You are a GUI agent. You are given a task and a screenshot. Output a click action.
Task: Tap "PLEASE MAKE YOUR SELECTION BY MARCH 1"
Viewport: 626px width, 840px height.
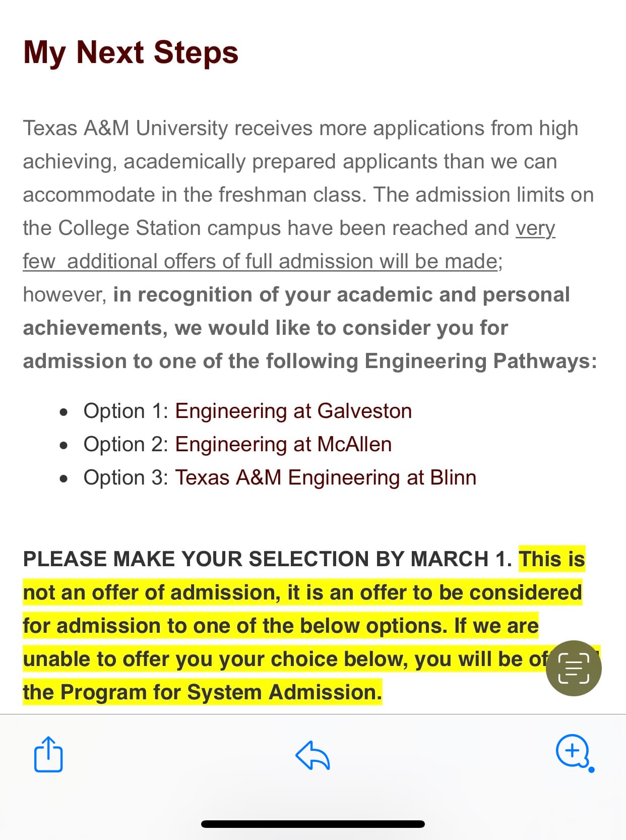267,559
